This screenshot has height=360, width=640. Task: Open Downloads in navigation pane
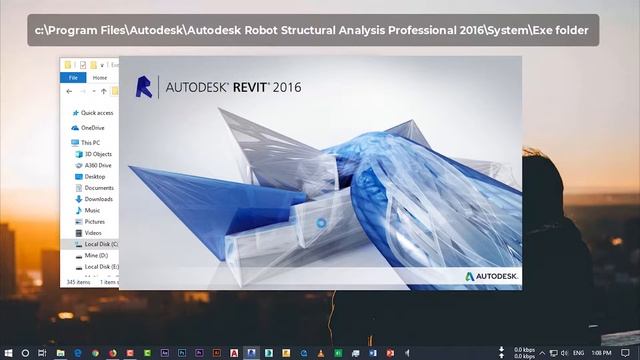click(x=94, y=199)
